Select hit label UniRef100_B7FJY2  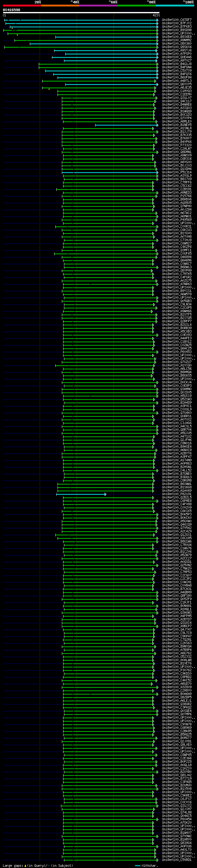[177, 23]
